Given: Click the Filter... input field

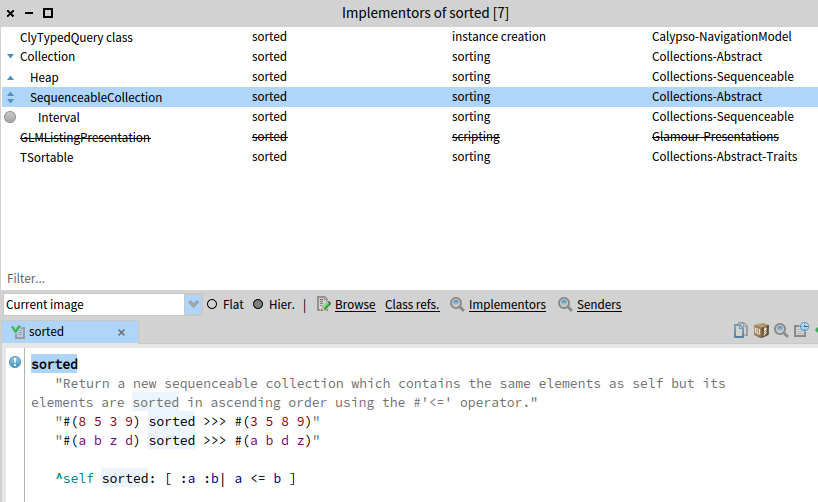Looking at the screenshot, I should click(409, 279).
